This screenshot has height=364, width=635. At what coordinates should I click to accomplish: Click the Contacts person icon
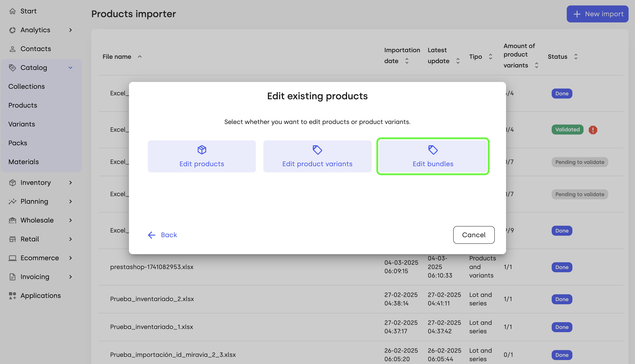tap(12, 49)
